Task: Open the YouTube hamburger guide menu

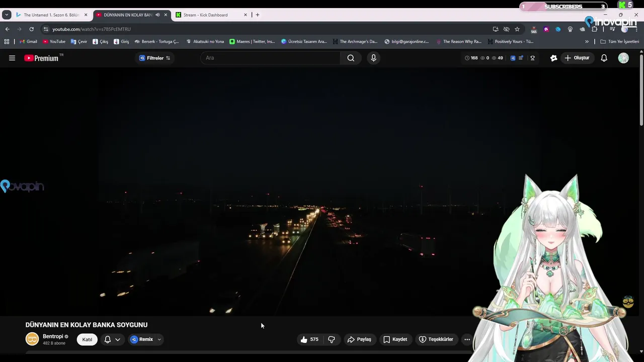Action: coord(12,58)
